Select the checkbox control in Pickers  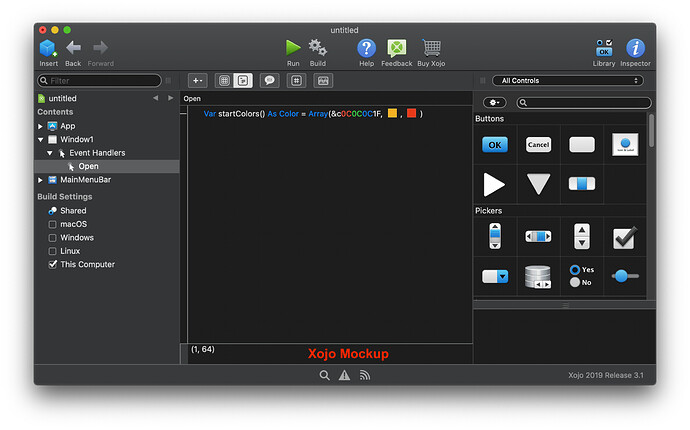tap(625, 238)
